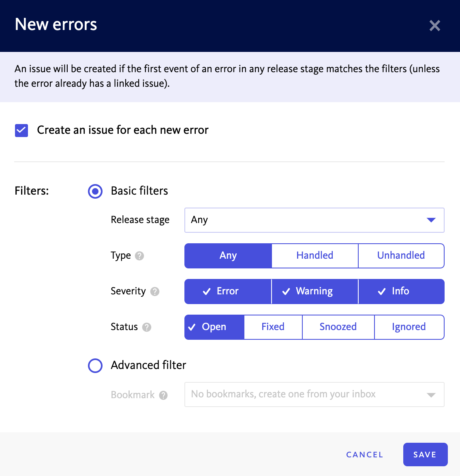Click the help icon next to Type
The image size is (460, 476).
pos(139,256)
